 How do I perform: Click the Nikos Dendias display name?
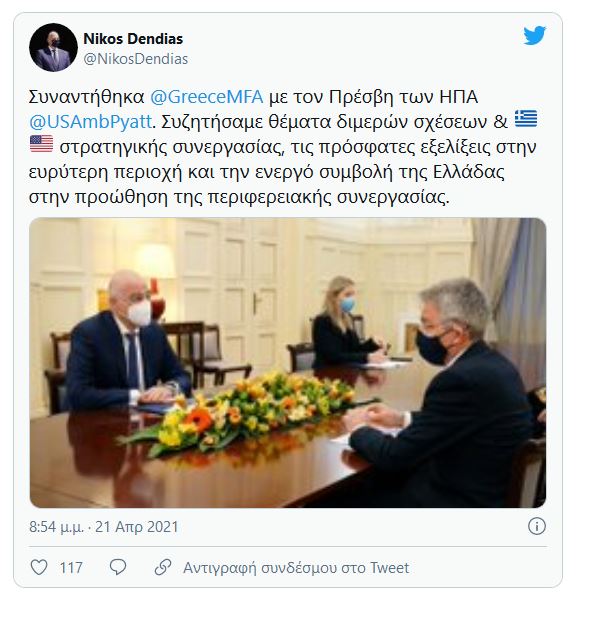[x=133, y=39]
